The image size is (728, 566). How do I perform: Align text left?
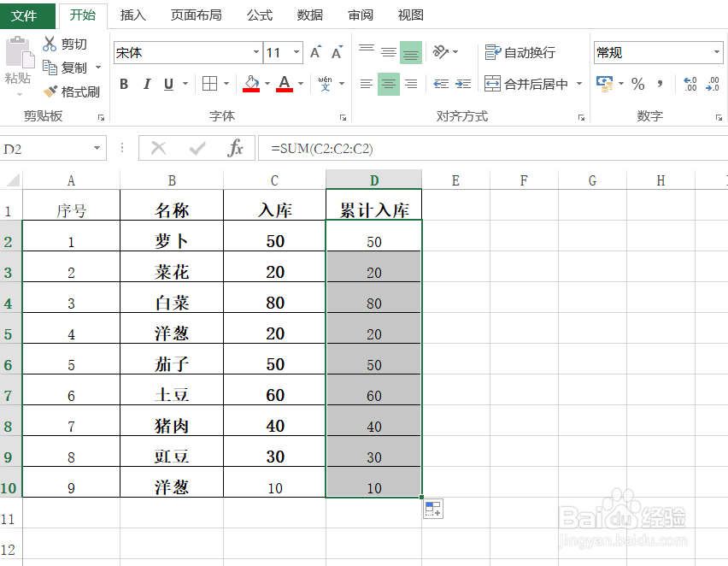click(367, 84)
